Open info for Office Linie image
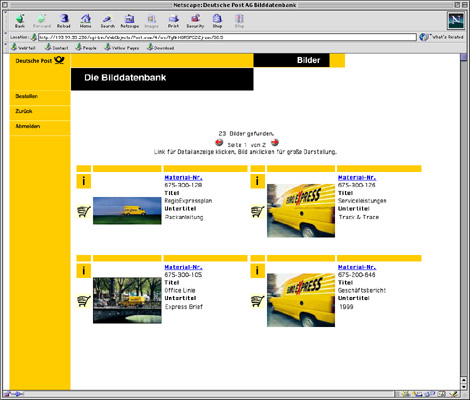This screenshot has width=470, height=400. point(84,271)
